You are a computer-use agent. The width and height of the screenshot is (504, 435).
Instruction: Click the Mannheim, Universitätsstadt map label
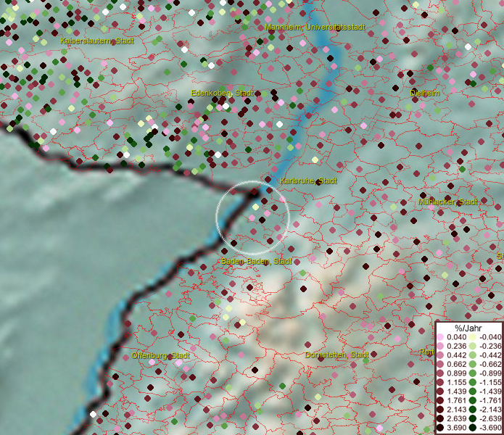(x=315, y=27)
